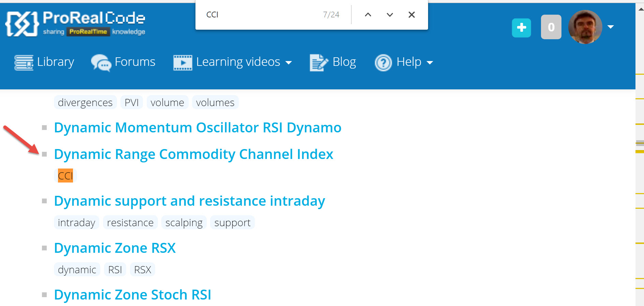Viewport: 644px width, 306px height.
Task: Click the ProRealCode logo icon
Action: [22, 24]
